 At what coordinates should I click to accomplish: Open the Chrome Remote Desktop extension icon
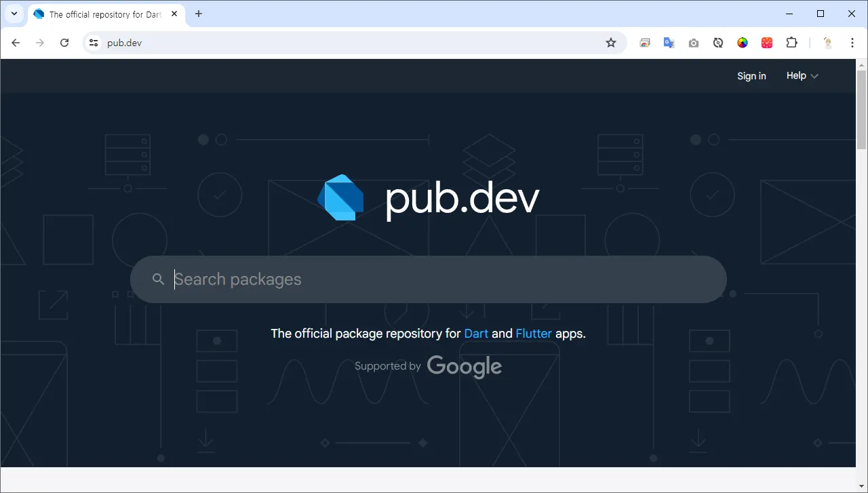pos(645,43)
